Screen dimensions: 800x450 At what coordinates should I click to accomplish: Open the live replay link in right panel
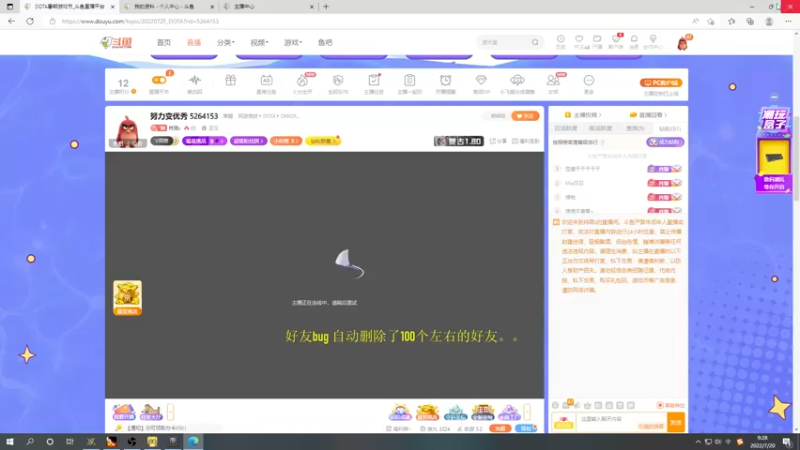coord(648,115)
